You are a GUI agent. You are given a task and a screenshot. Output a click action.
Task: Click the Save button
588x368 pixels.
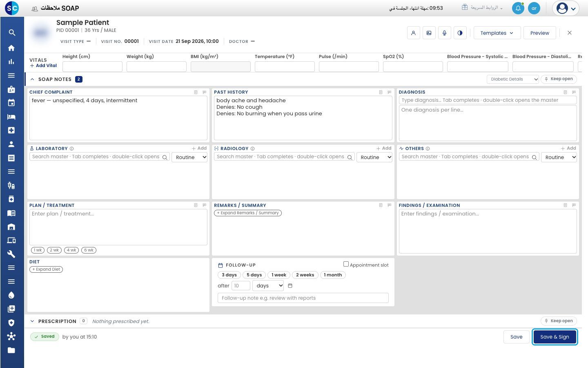pyautogui.click(x=516, y=337)
